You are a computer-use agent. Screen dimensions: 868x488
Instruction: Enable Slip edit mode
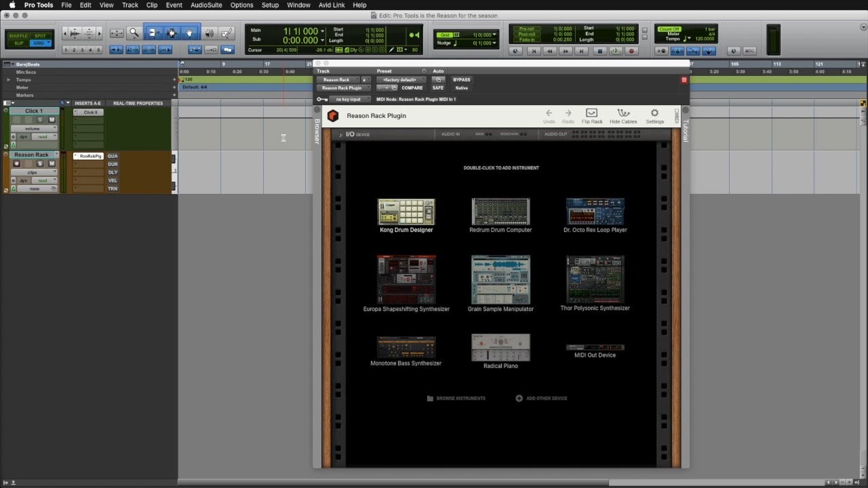tap(18, 43)
